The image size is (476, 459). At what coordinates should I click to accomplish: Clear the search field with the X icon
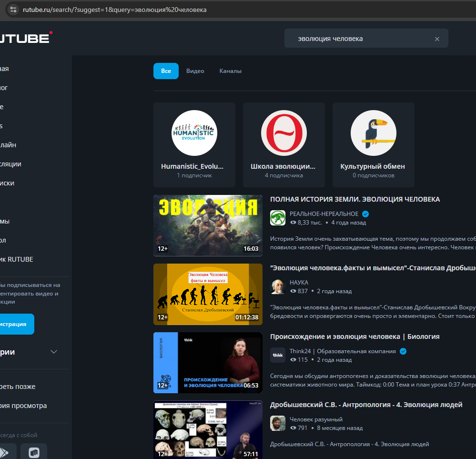[x=437, y=39]
